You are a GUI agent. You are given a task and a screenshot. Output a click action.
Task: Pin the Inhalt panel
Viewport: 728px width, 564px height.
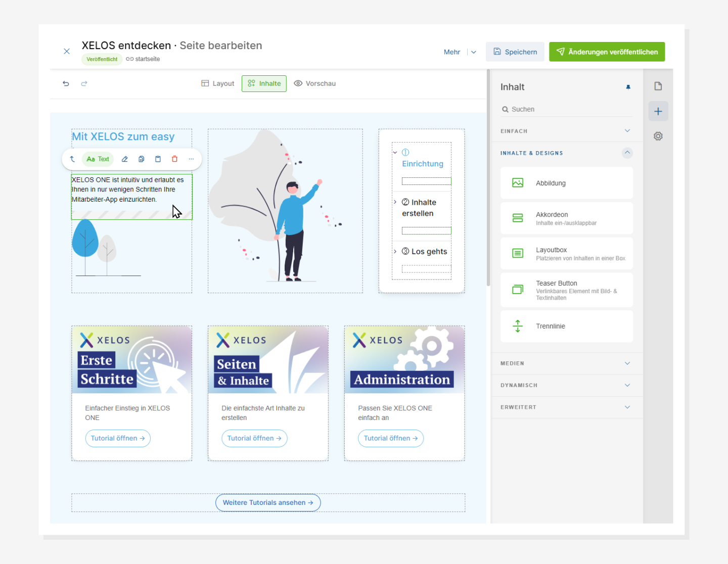point(628,87)
